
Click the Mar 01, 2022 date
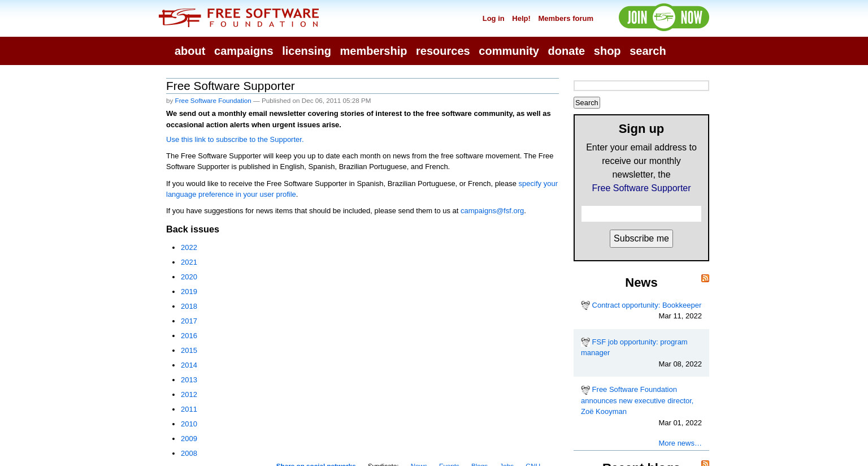680,423
